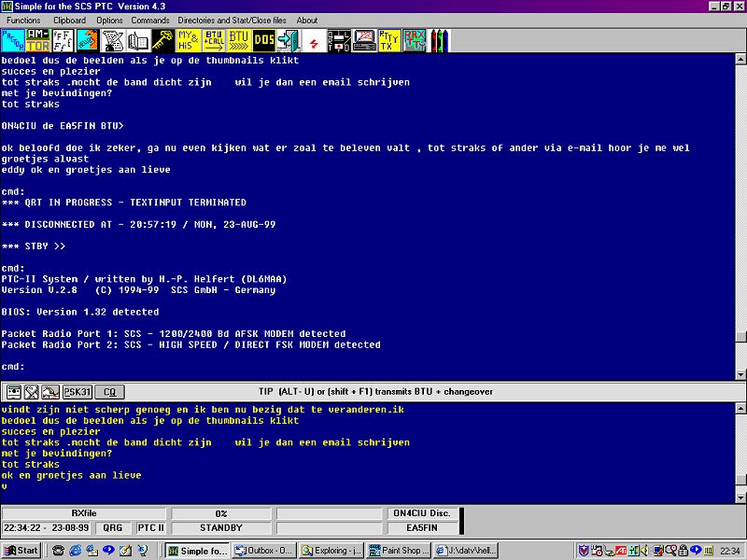
Task: Open the Commands menu
Action: 149,20
